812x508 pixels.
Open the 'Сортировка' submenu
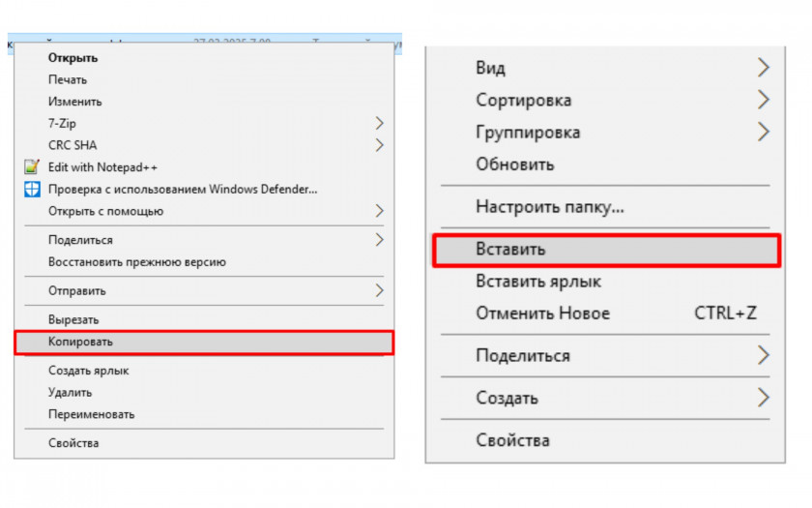763,100
